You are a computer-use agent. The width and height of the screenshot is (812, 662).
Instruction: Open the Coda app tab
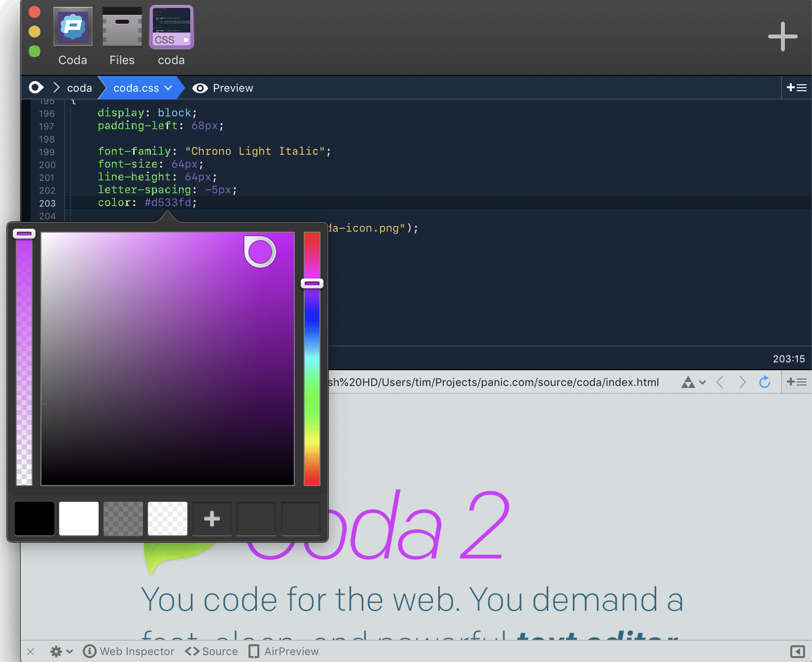[73, 36]
